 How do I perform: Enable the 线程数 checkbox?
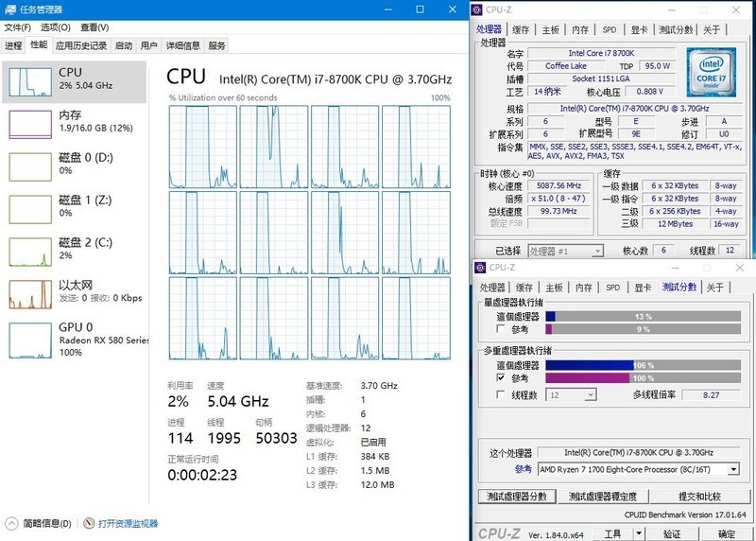click(x=501, y=394)
